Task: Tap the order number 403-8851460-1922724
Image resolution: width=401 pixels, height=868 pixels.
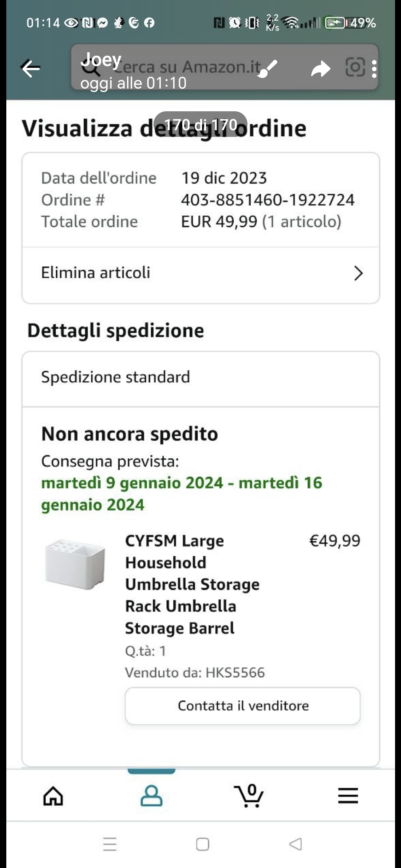Action: (x=267, y=200)
